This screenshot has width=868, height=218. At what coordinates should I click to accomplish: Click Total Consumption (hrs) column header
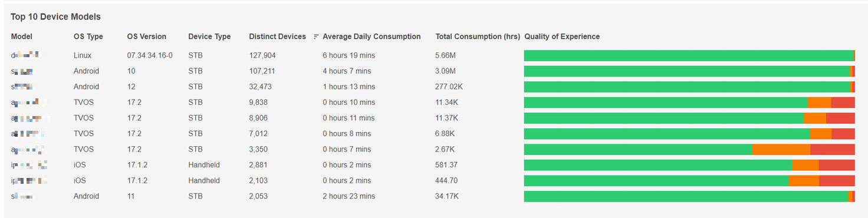click(x=478, y=37)
